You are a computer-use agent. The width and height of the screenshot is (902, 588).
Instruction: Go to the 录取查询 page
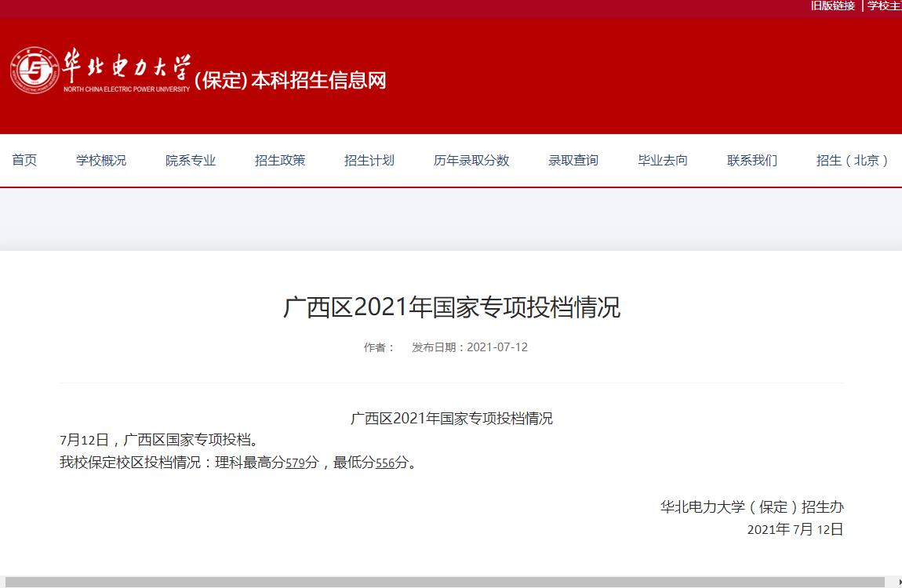point(573,160)
